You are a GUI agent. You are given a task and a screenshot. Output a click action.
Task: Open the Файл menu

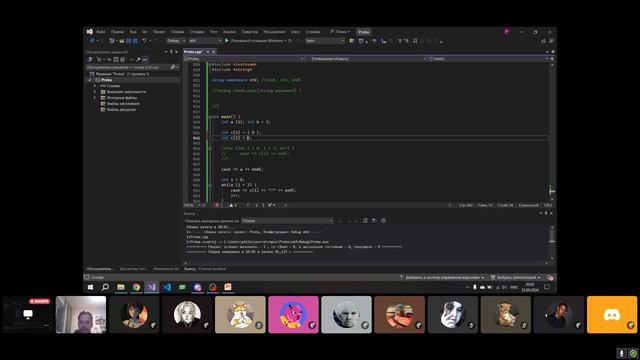(x=100, y=32)
